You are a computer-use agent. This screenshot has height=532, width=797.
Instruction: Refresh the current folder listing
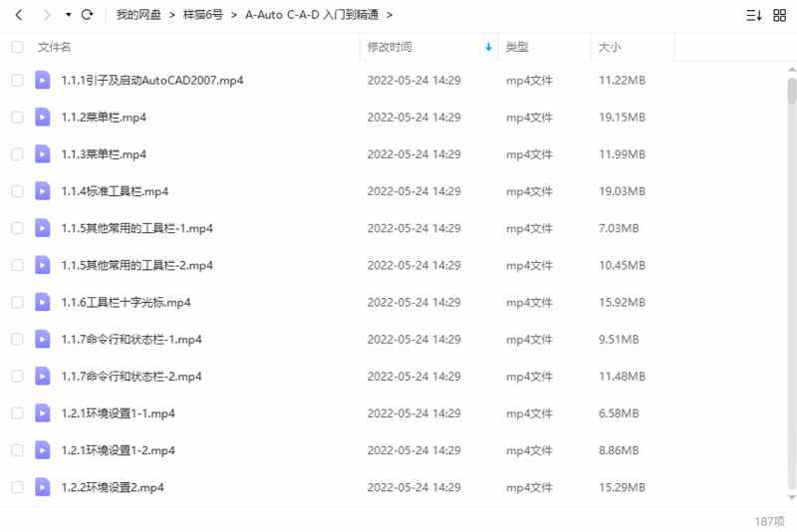click(87, 15)
